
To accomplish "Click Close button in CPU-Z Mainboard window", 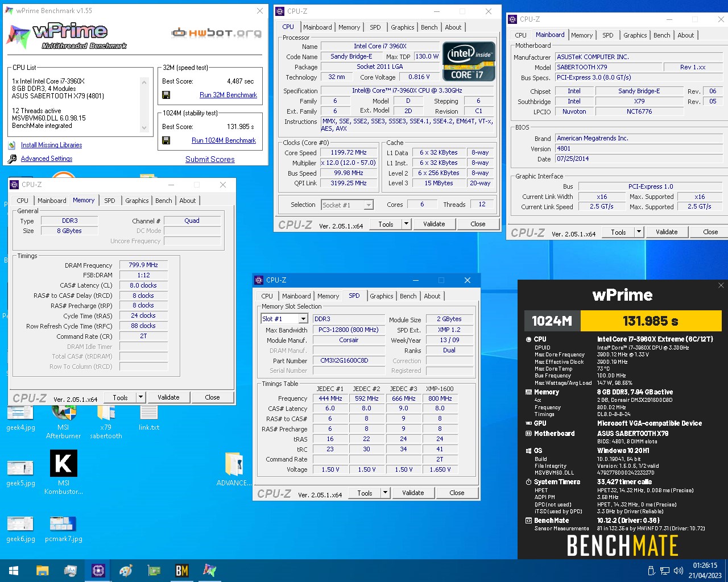I will pos(710,232).
